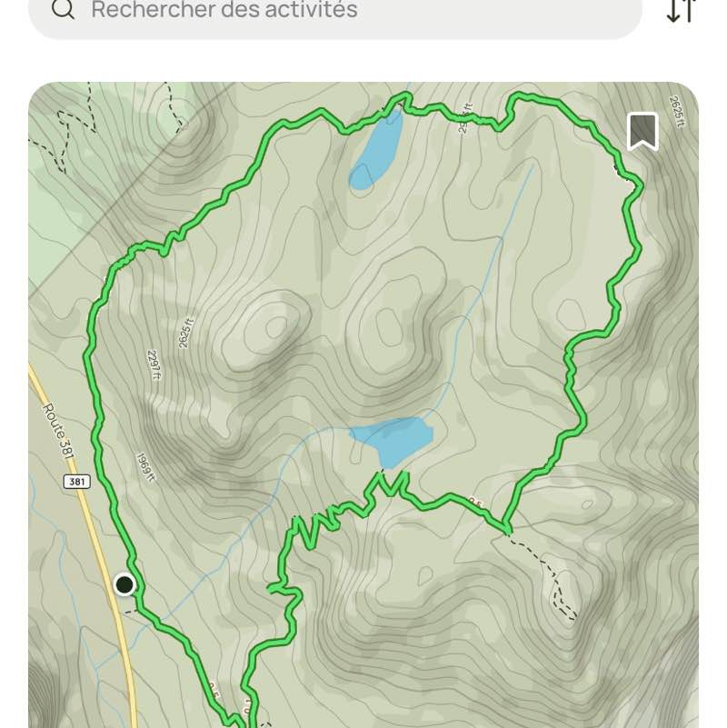
Task: Click the 381 route shield icon
Action: coord(77,482)
